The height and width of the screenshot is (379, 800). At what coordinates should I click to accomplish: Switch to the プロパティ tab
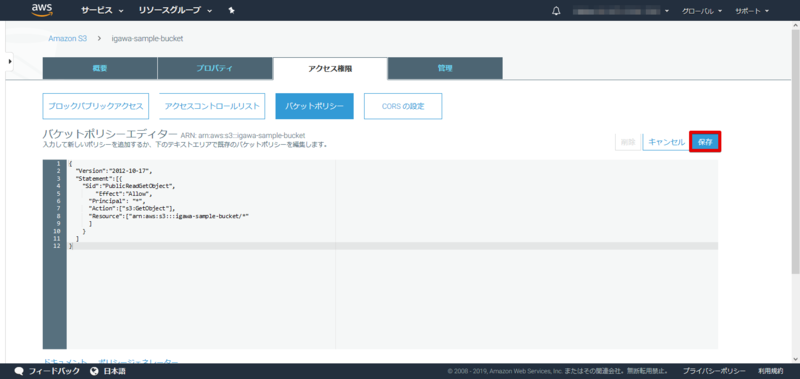(215, 68)
